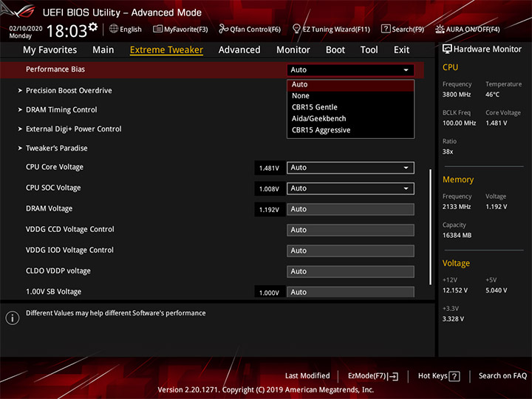Click the Hardware Monitor screen icon
Image resolution: width=532 pixels, height=399 pixels.
[447, 50]
